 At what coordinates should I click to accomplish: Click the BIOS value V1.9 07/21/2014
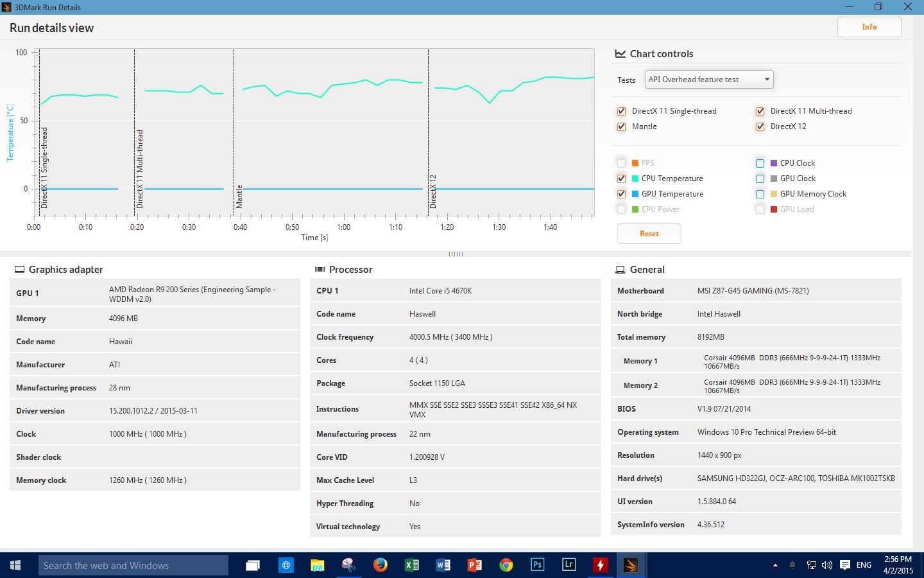(x=724, y=409)
